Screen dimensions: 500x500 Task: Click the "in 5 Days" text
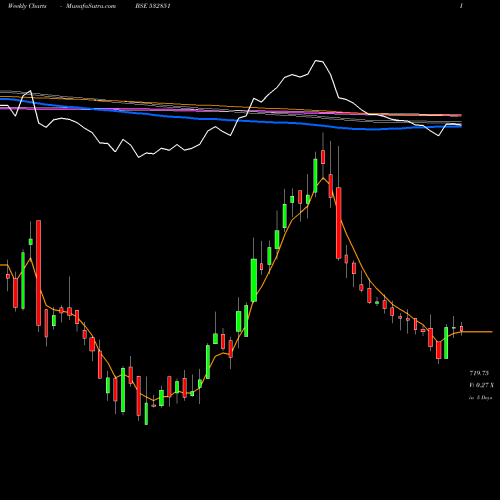(x=480, y=398)
